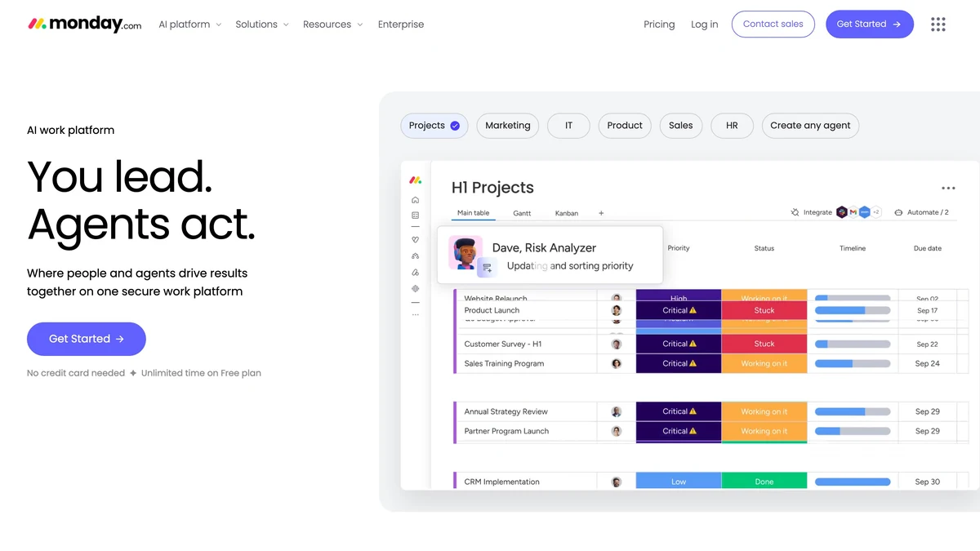Select the HR agent chip

tap(732, 126)
